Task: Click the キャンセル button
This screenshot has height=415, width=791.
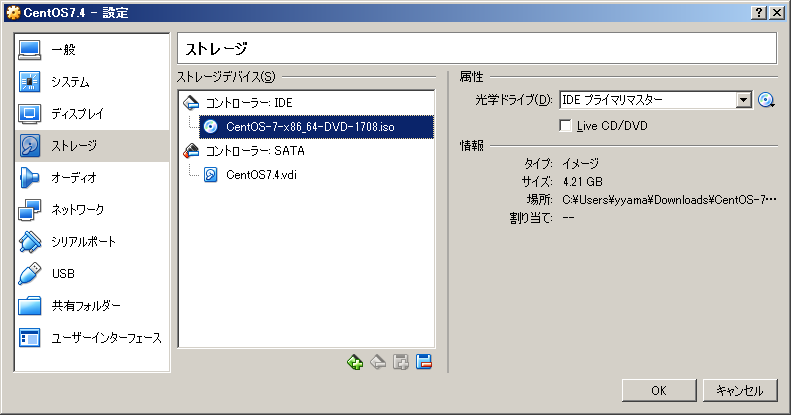Action: pyautogui.click(x=740, y=390)
